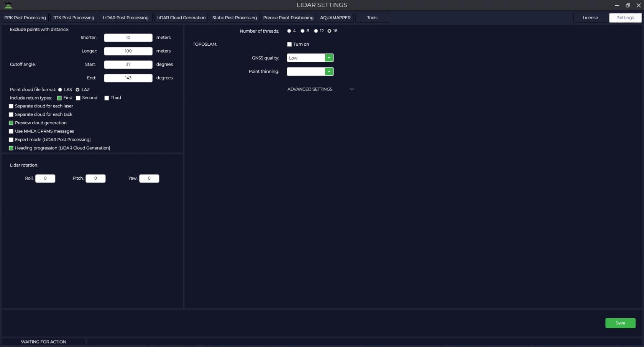
Task: Select Precise Point Positioning tab
Action: click(x=288, y=18)
